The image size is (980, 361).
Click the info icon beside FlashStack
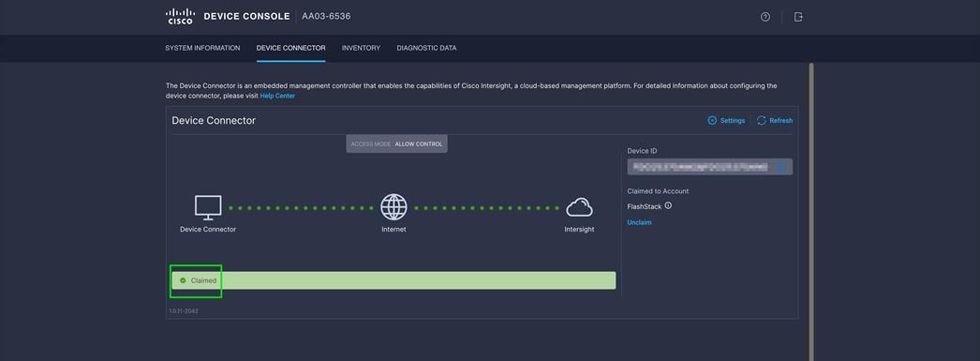click(x=668, y=206)
